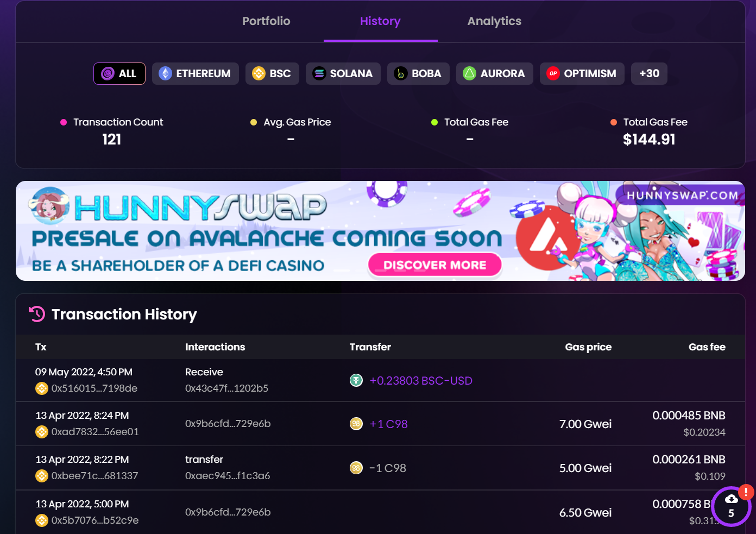This screenshot has width=756, height=534.
Task: Click the C98 icon beside -1 C98
Action: click(356, 468)
